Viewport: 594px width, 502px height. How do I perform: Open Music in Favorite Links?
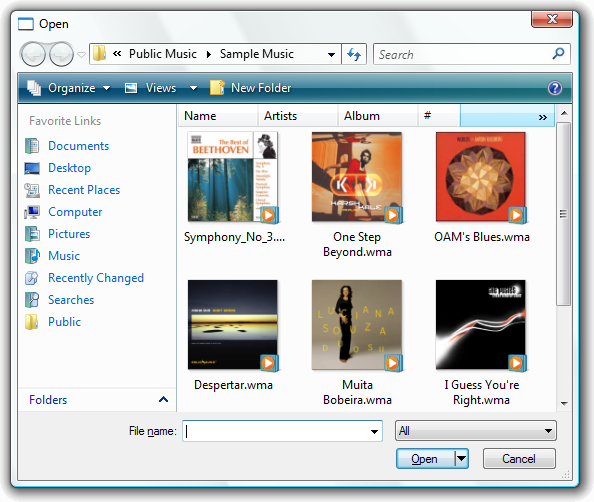point(64,256)
